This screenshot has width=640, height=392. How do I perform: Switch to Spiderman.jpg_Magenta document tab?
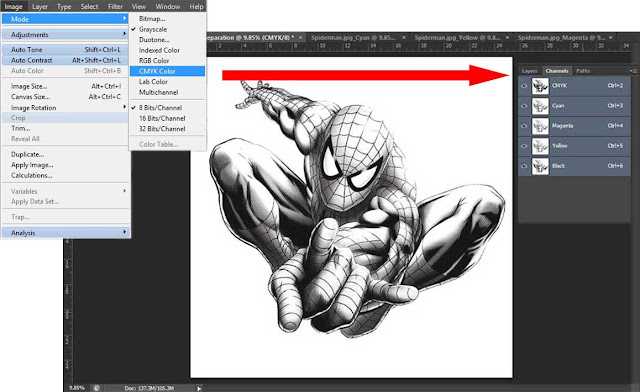pos(561,38)
